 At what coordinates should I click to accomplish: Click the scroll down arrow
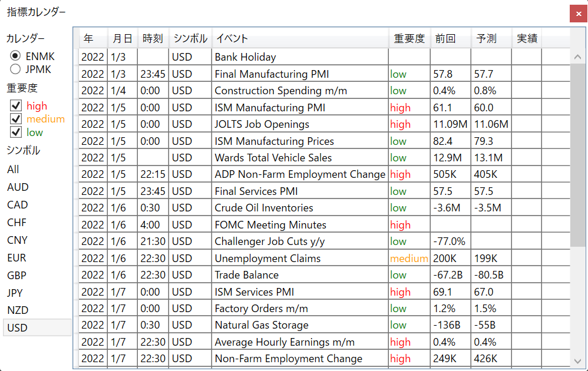[x=578, y=361]
